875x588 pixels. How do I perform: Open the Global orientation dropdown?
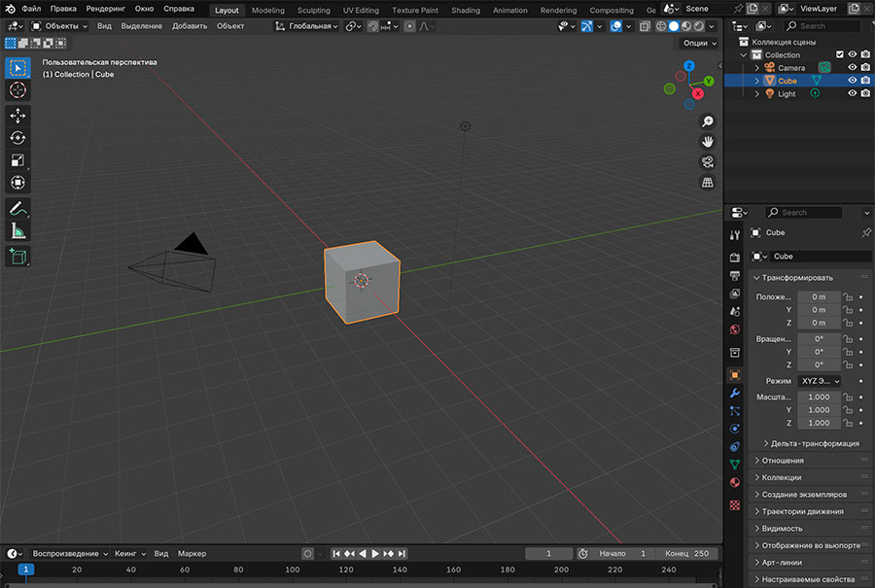[x=307, y=26]
